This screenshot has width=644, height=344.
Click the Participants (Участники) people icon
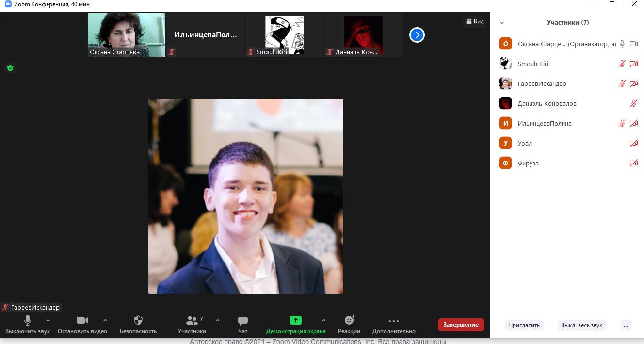point(192,320)
